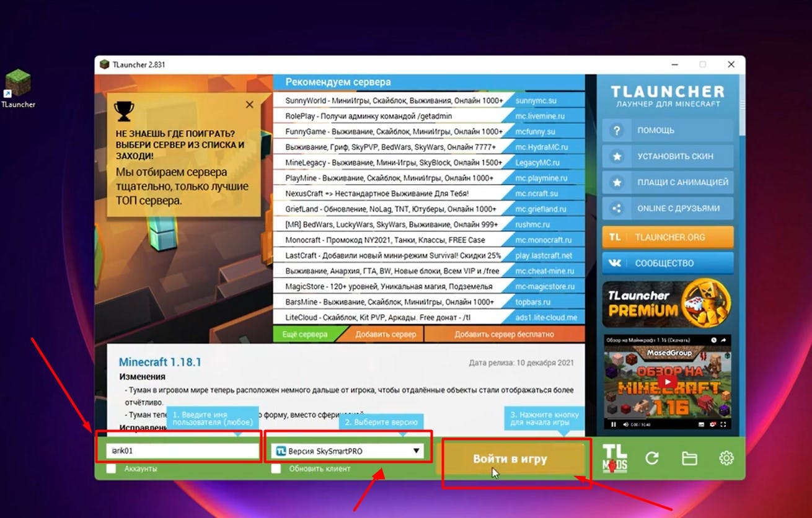Select the SunnyWorld server row
Screen dimensions: 812x518
(428, 100)
